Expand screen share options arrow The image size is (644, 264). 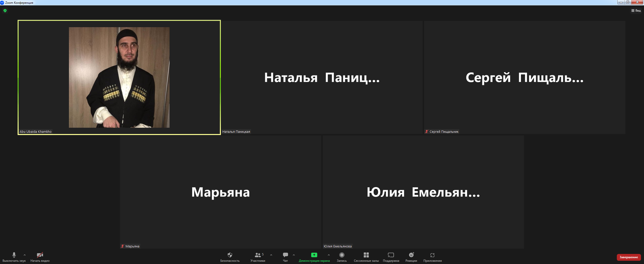tap(329, 255)
